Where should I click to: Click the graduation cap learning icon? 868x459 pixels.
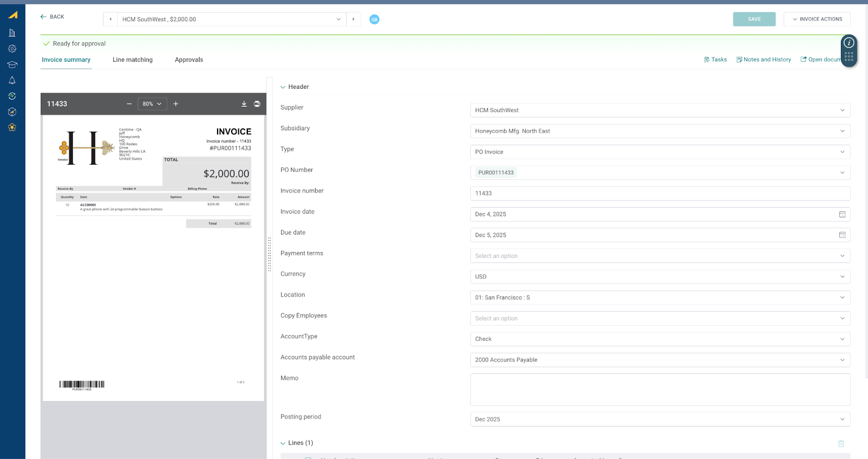pos(12,64)
